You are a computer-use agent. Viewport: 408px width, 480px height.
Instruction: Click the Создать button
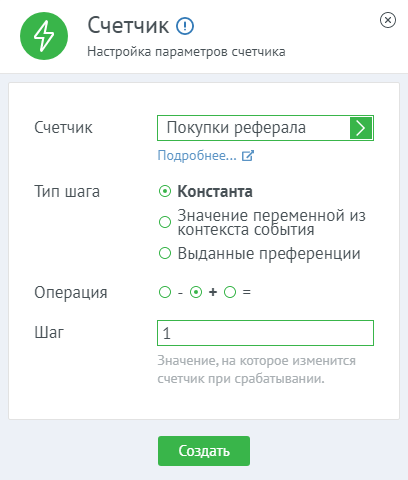click(x=204, y=451)
